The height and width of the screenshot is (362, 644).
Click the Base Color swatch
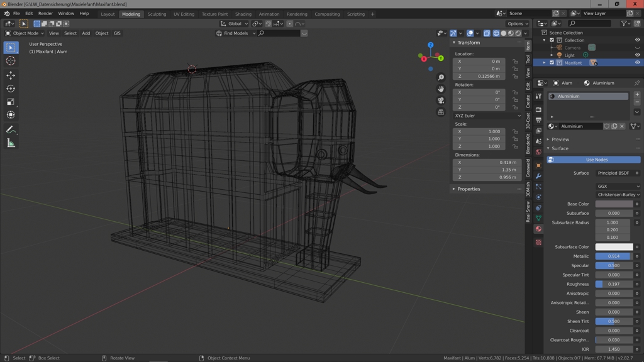click(614, 204)
